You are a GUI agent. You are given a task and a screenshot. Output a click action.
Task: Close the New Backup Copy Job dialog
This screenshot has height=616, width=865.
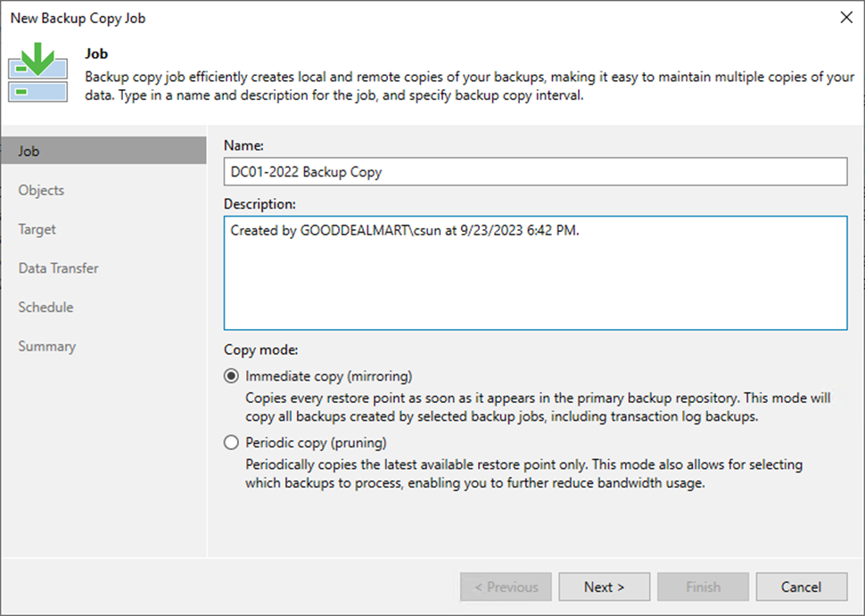(x=846, y=18)
